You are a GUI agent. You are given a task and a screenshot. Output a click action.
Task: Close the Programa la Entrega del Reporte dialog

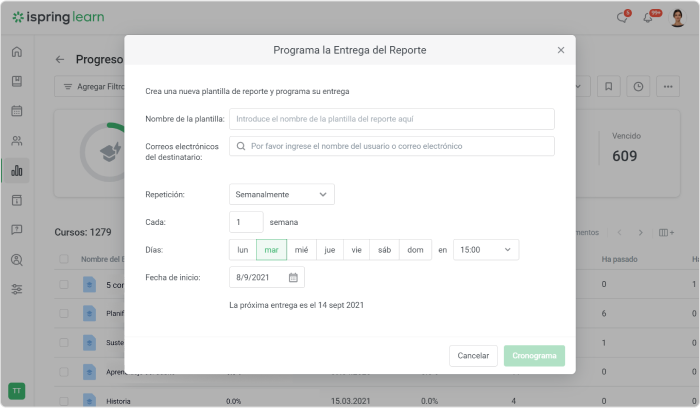pyautogui.click(x=561, y=50)
